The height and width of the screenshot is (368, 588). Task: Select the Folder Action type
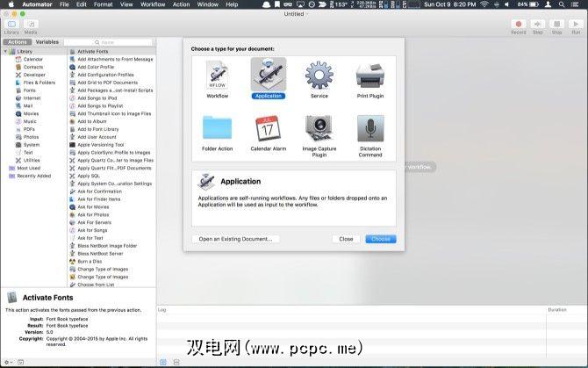(x=217, y=133)
